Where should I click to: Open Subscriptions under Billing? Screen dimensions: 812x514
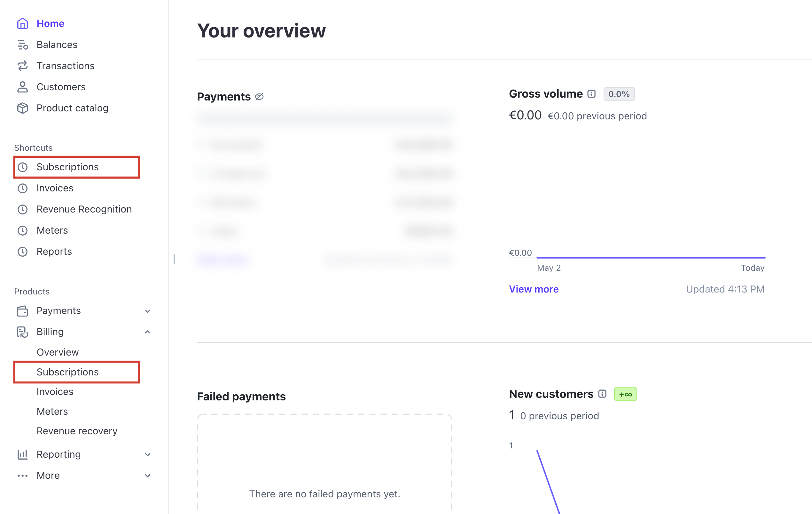point(67,372)
